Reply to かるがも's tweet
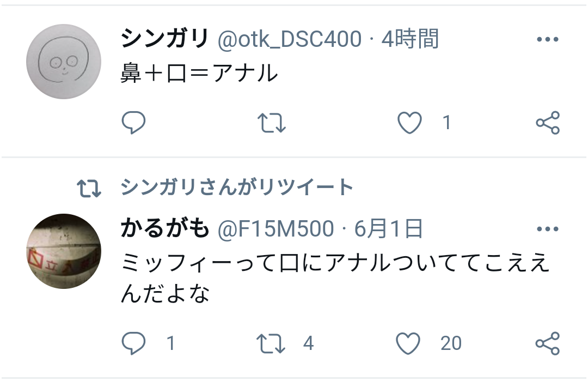The image size is (588, 381). tap(133, 343)
